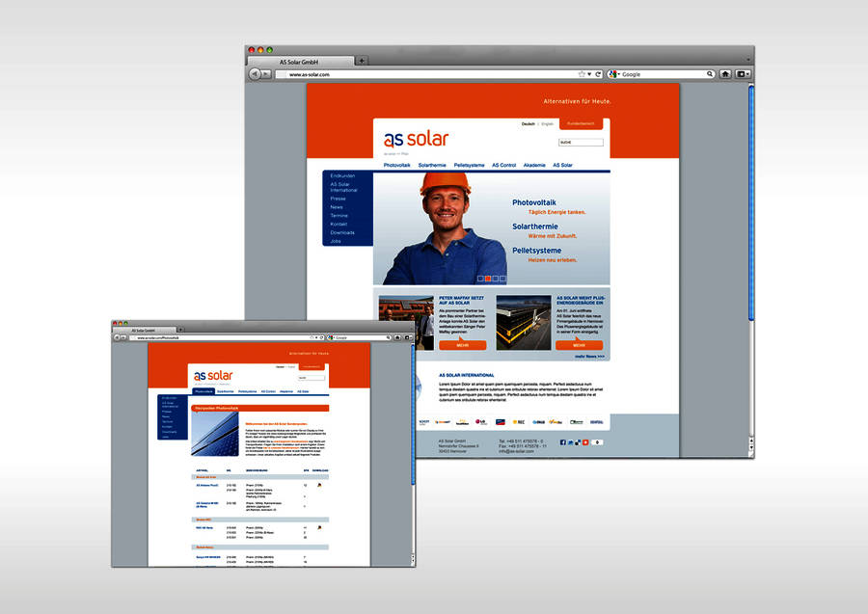Image resolution: width=868 pixels, height=614 pixels.
Task: Go forward in the large browser window
Action: tap(266, 74)
